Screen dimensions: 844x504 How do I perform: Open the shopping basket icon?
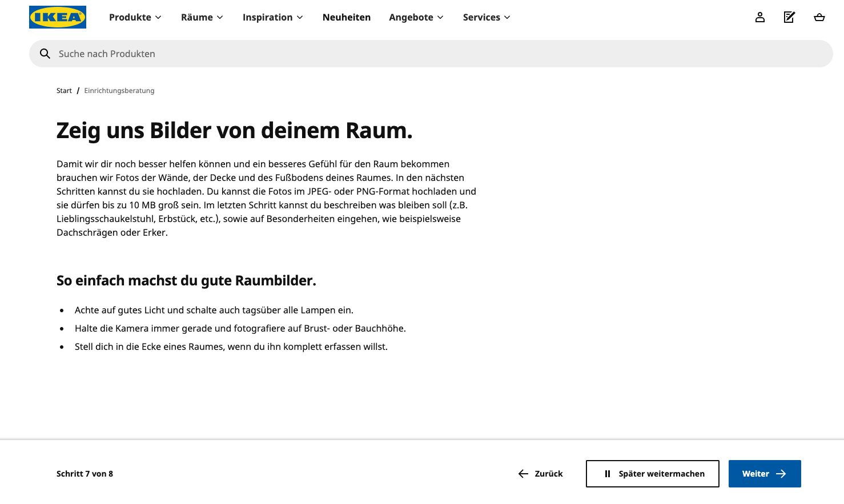(819, 17)
